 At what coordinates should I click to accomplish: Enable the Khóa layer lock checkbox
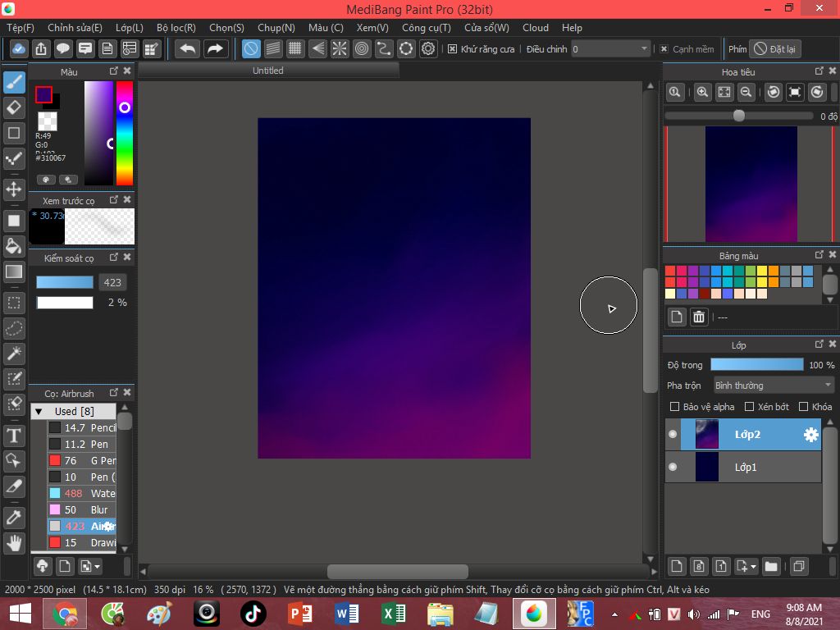pyautogui.click(x=803, y=407)
